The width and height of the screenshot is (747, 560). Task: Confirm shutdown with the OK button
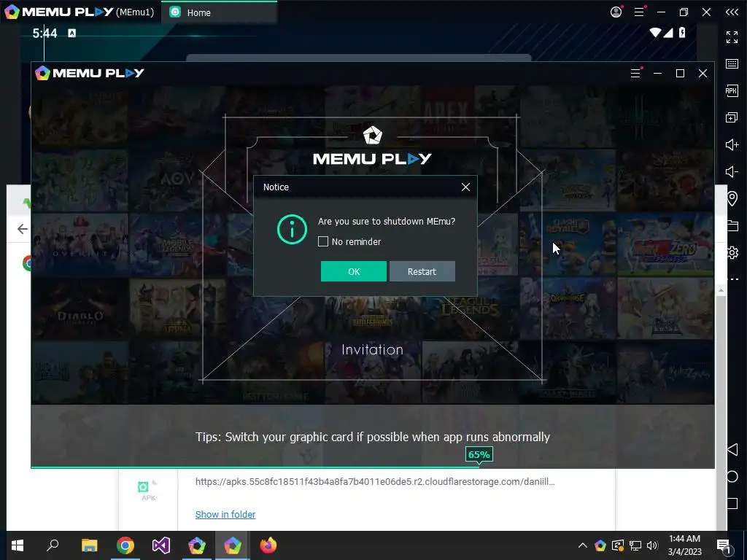(x=354, y=271)
